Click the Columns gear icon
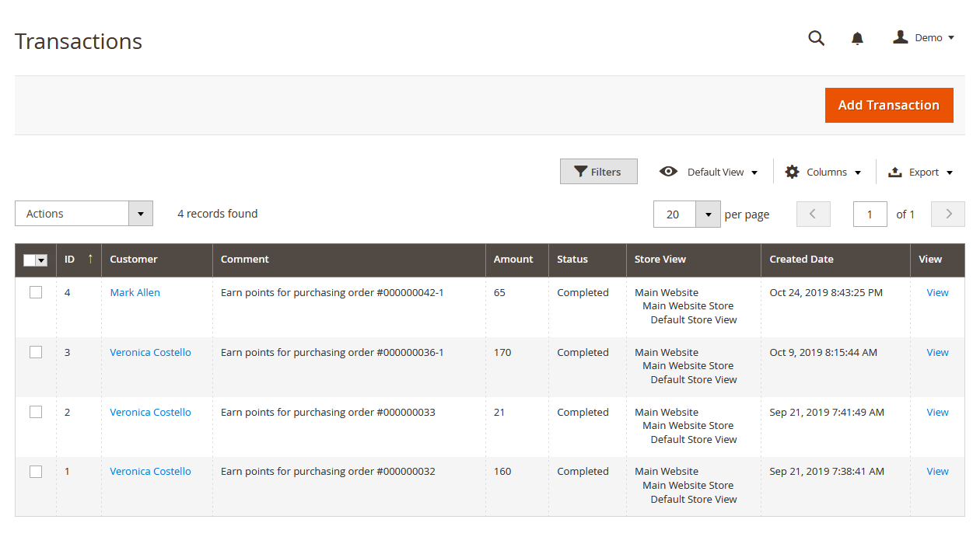This screenshot has height=544, width=980. click(792, 172)
